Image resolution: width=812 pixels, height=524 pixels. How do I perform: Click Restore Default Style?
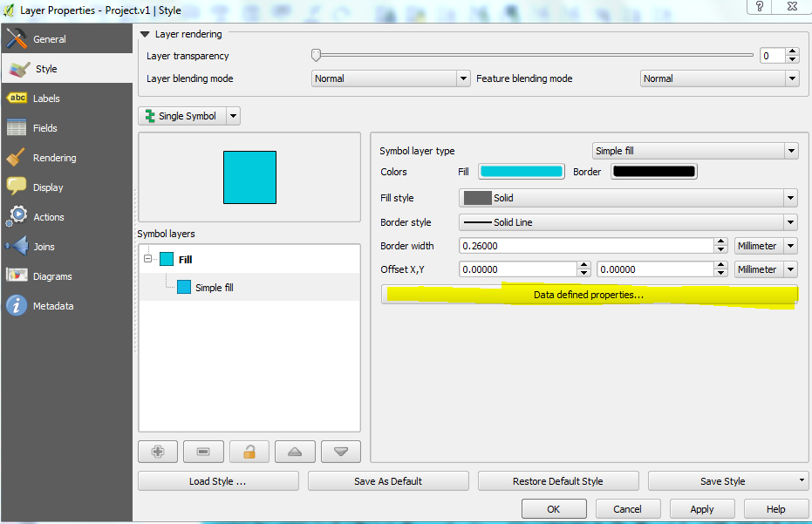(x=557, y=481)
